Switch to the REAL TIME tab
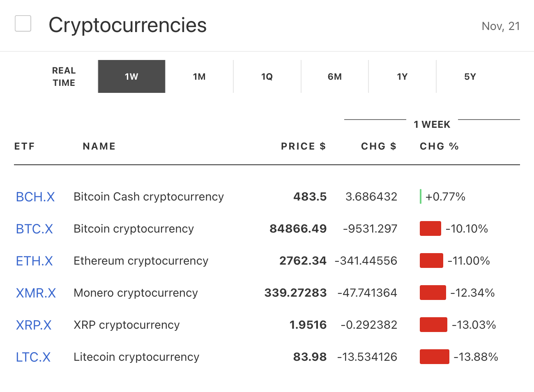The image size is (534, 392). pos(64,77)
